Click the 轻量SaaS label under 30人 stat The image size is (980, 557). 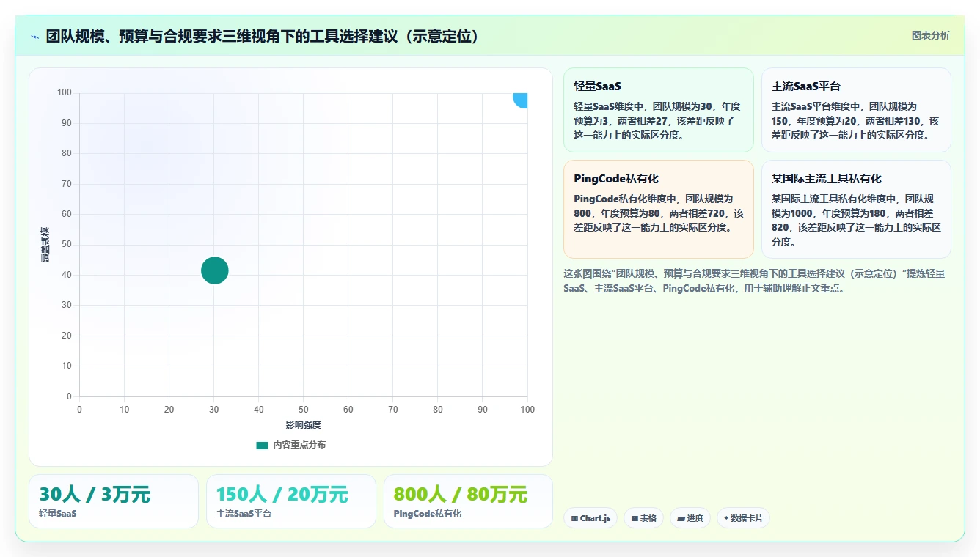(58, 514)
